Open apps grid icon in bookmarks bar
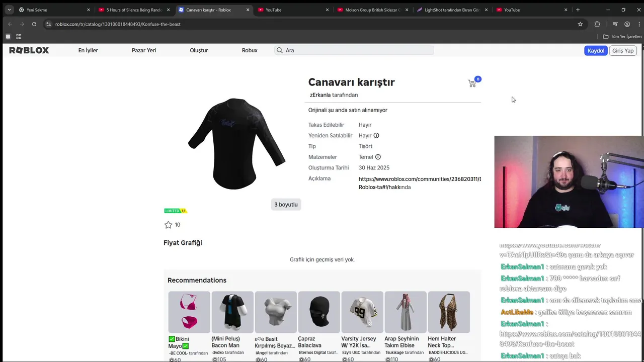This screenshot has height=362, width=644. pos(19,37)
